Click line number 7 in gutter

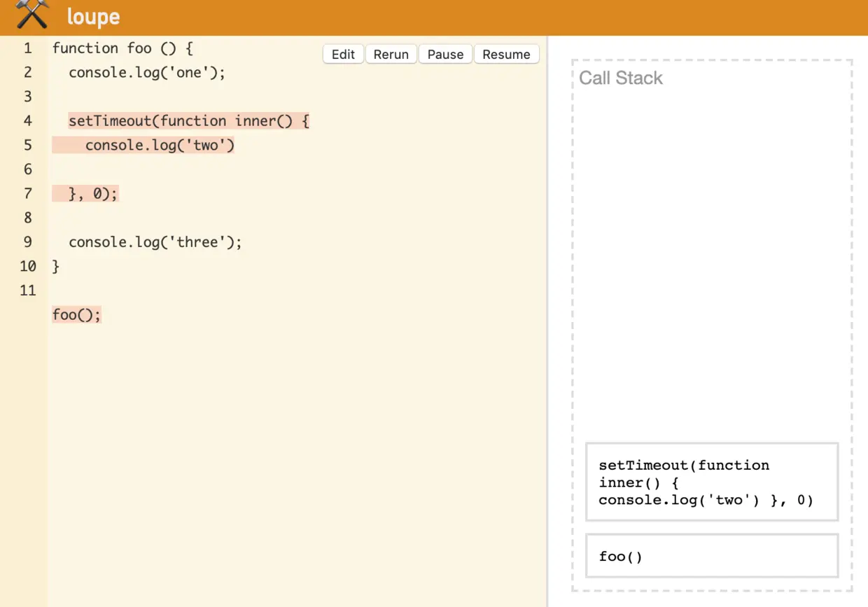(28, 194)
